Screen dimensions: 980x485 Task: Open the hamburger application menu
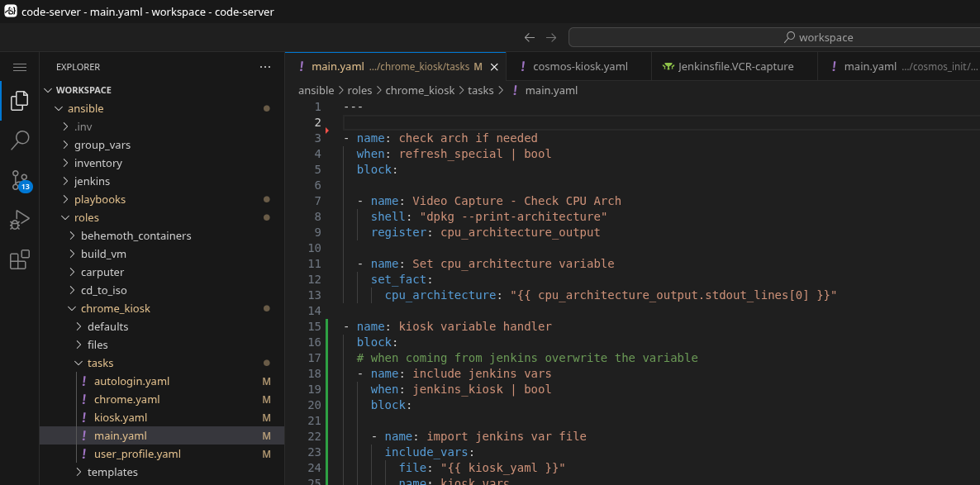pyautogui.click(x=20, y=67)
